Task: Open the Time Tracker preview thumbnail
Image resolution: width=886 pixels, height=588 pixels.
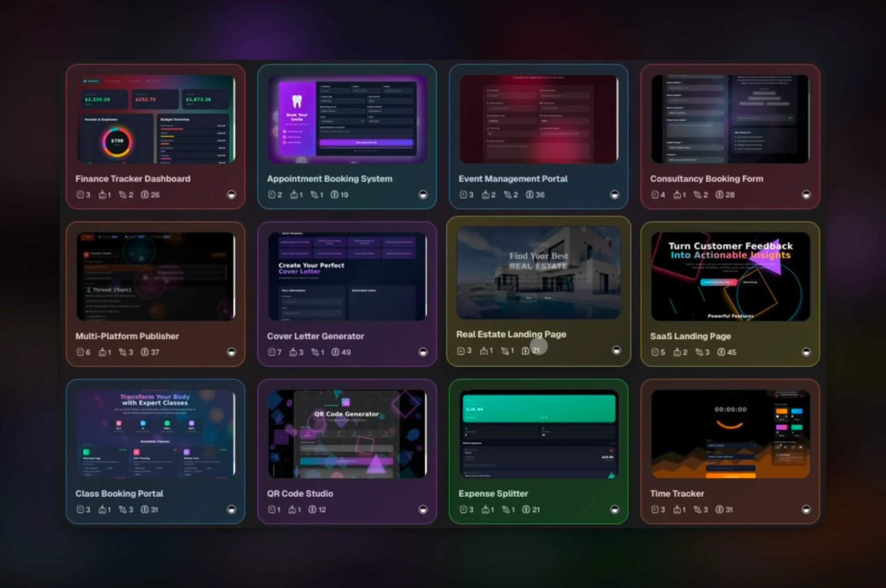Action: [731, 434]
